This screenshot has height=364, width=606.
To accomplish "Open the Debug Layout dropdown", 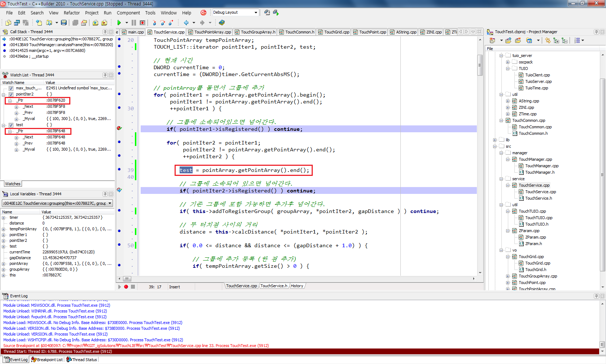I will (x=256, y=13).
